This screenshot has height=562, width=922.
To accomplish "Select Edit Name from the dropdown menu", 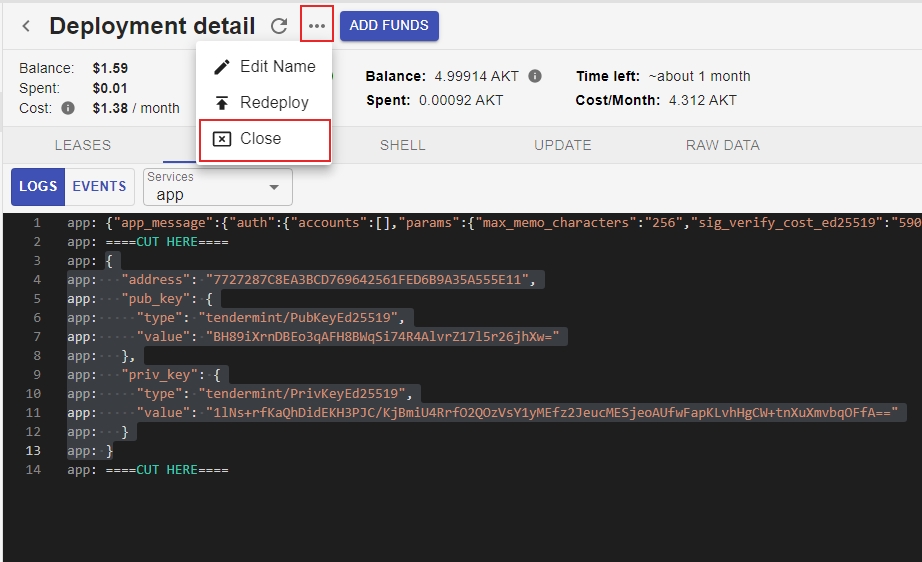I will pyautogui.click(x=265, y=67).
